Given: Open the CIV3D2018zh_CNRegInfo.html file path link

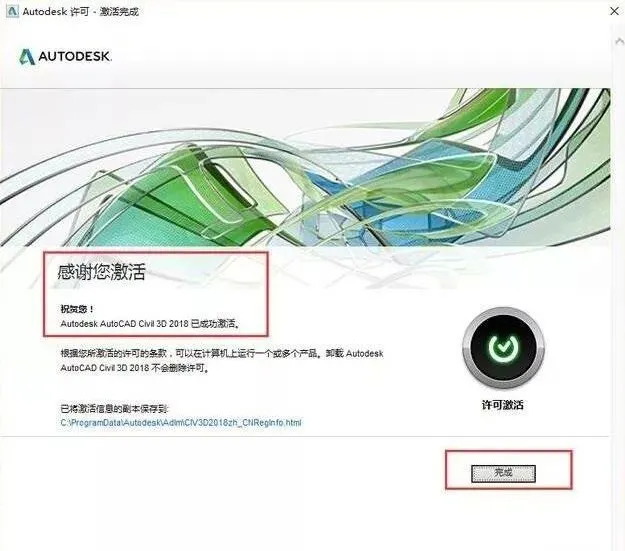Looking at the screenshot, I should coord(181,423).
